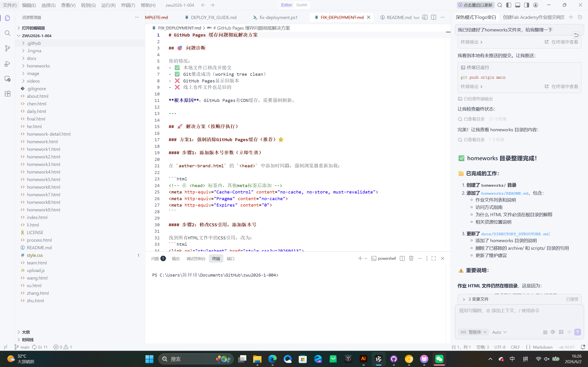This screenshot has height=367, width=588.
Task: Switch to Quest mode
Action: pyautogui.click(x=301, y=5)
